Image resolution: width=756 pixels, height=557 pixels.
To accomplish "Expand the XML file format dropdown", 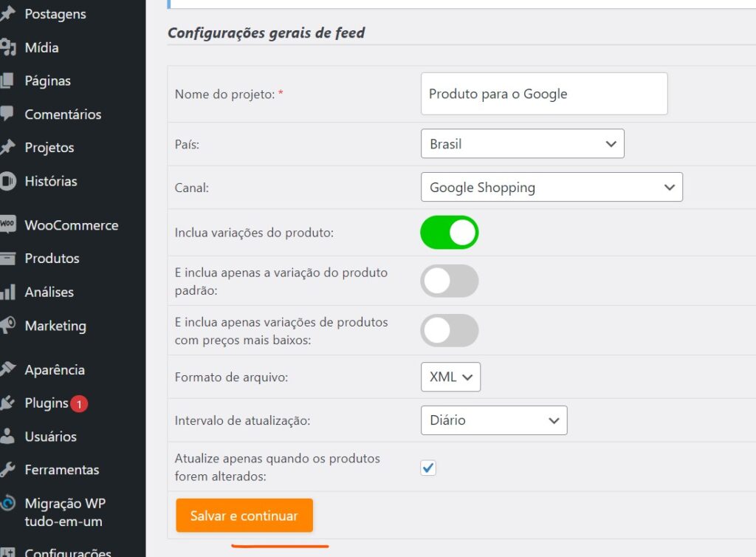I will coord(450,377).
